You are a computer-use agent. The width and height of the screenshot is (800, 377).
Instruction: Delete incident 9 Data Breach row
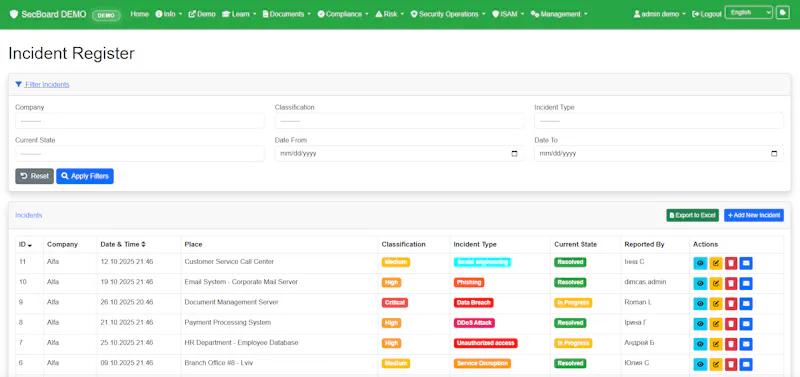[x=731, y=304]
